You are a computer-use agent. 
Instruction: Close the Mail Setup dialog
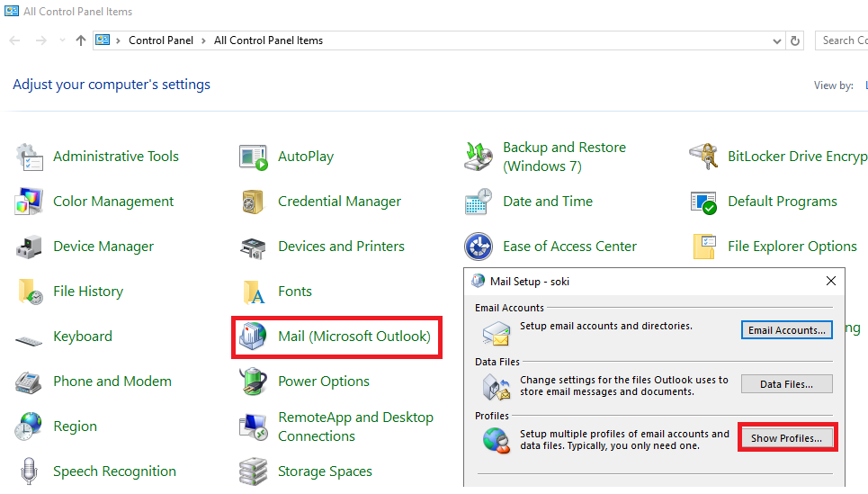(x=831, y=281)
